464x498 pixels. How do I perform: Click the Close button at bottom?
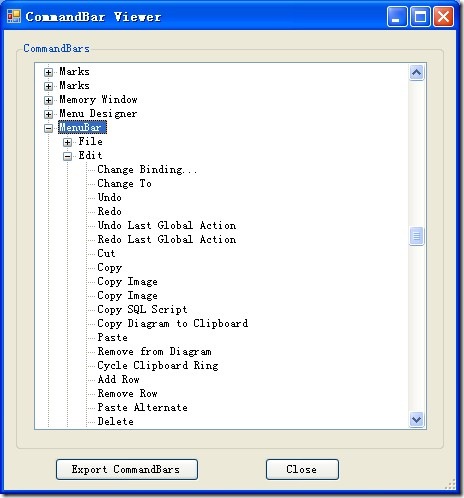click(302, 469)
